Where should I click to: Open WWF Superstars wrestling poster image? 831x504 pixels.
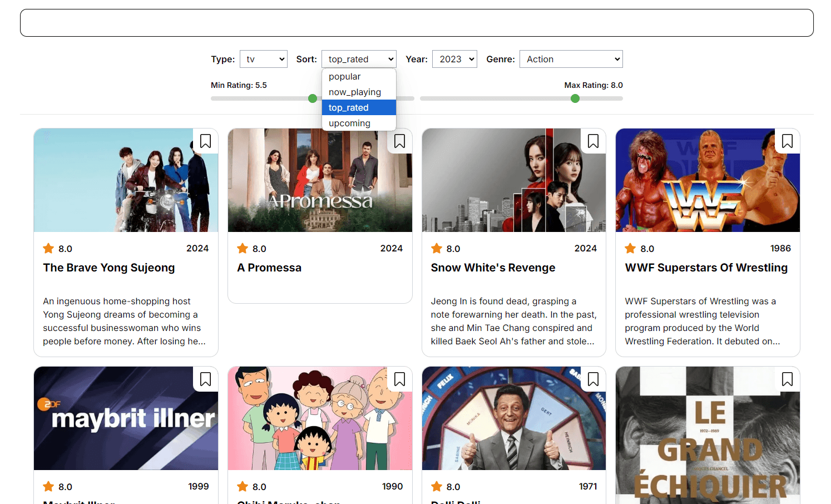[x=708, y=180]
